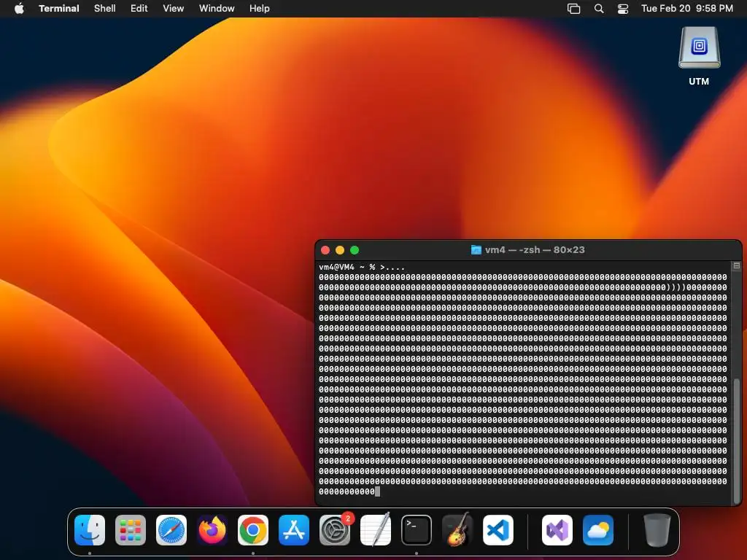Open the Edit menu
Image resolution: width=747 pixels, height=560 pixels.
point(139,9)
